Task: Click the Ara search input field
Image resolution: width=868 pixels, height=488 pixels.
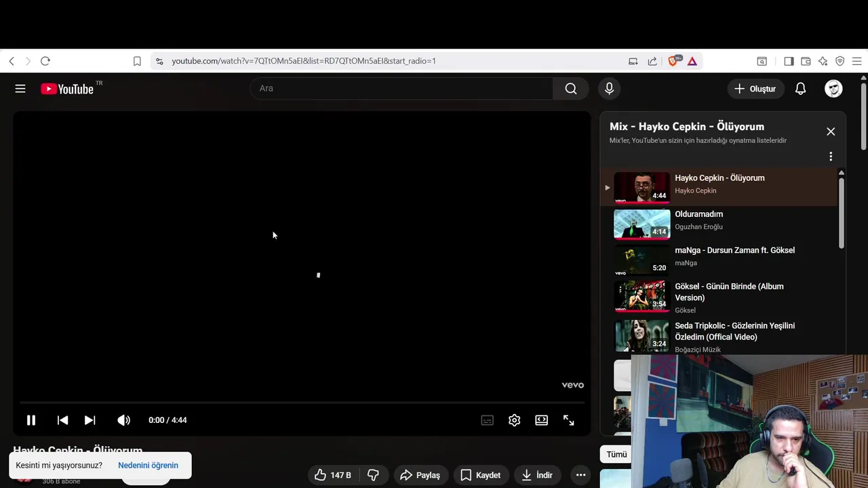Action: [x=401, y=89]
